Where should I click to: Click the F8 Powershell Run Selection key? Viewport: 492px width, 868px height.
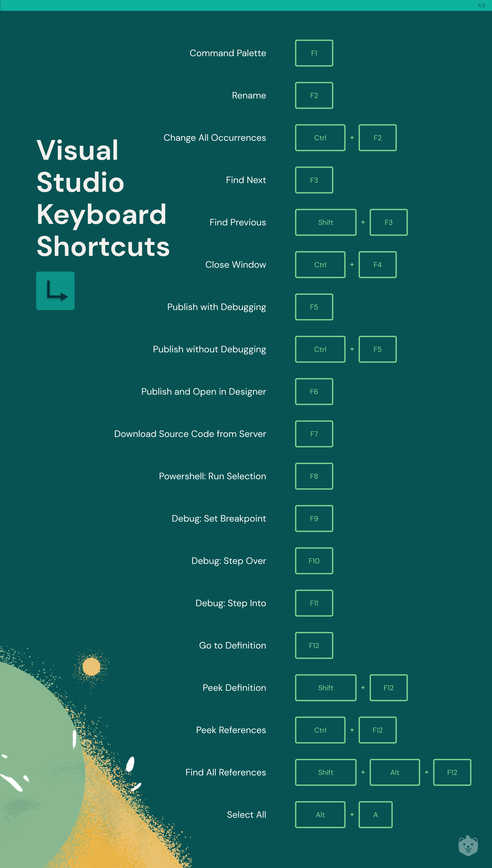point(313,476)
